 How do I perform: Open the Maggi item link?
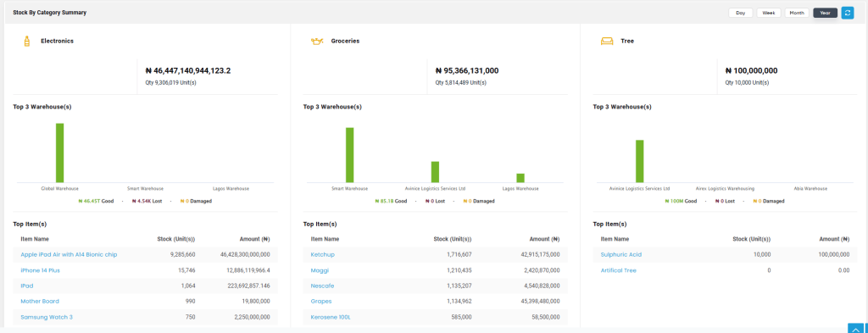click(320, 270)
